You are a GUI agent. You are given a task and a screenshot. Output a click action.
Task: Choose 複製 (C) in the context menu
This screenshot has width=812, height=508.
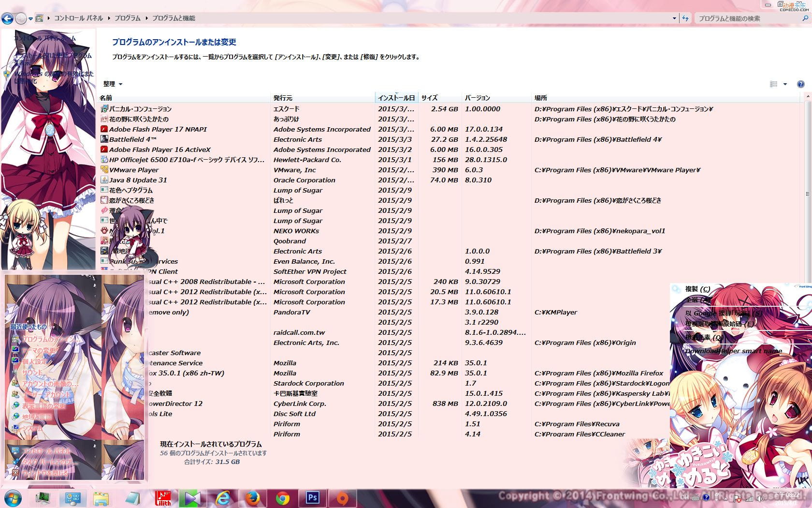click(697, 289)
